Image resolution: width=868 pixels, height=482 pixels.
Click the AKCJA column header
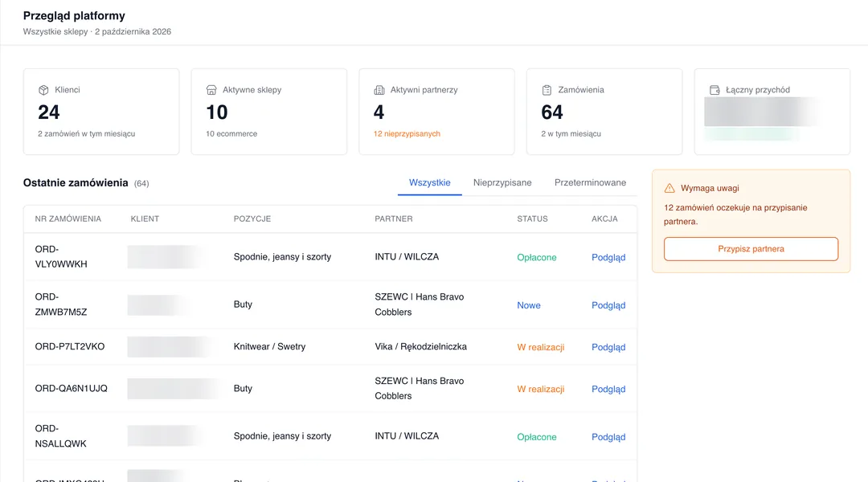604,219
